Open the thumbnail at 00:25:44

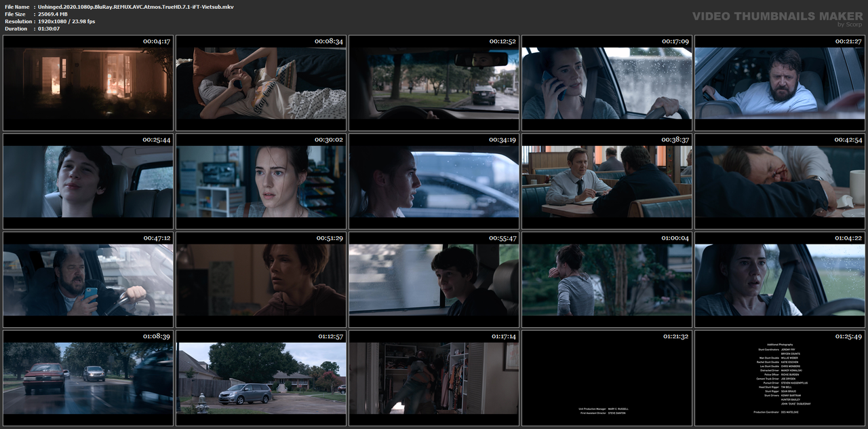[87, 181]
